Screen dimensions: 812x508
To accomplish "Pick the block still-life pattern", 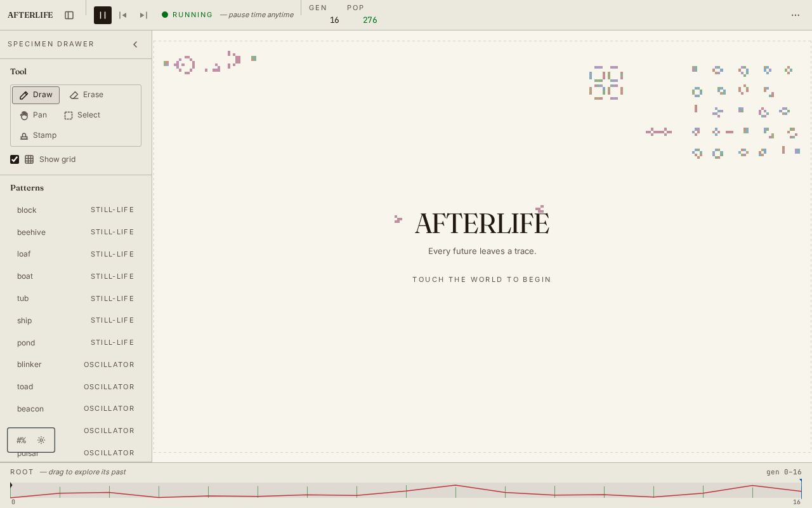I will point(75,210).
